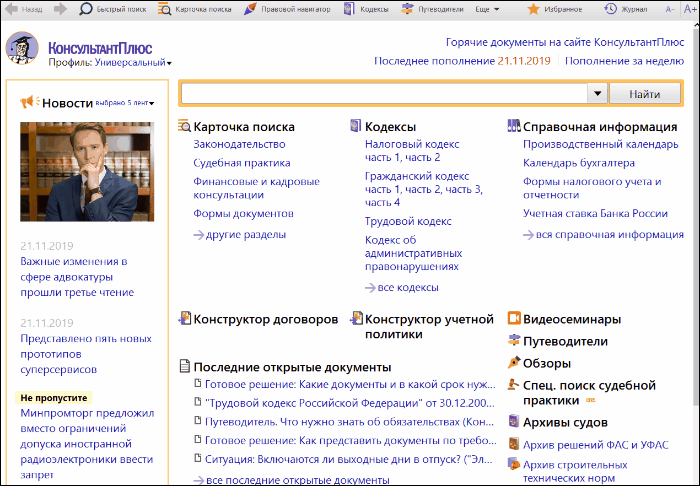Viewport: 700px width, 486px height.
Task: Open Журнал clock icon
Action: coord(610,8)
